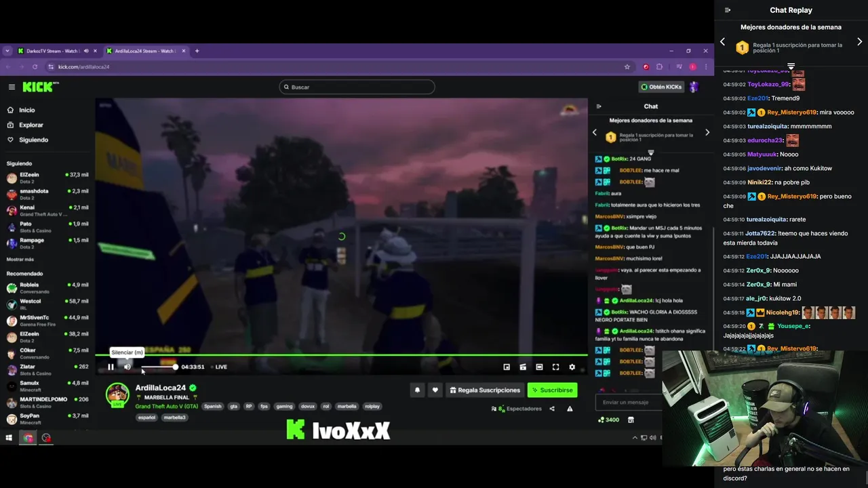The image size is (868, 488).
Task: Collapse the Kick chat panel
Action: point(599,106)
